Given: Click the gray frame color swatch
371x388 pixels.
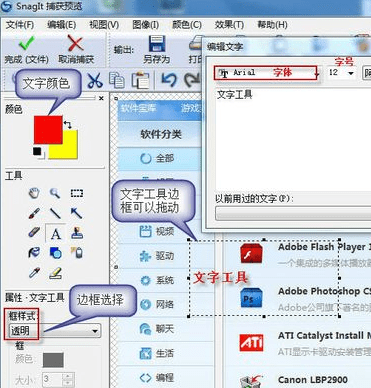Looking at the screenshot, I should (53, 360).
